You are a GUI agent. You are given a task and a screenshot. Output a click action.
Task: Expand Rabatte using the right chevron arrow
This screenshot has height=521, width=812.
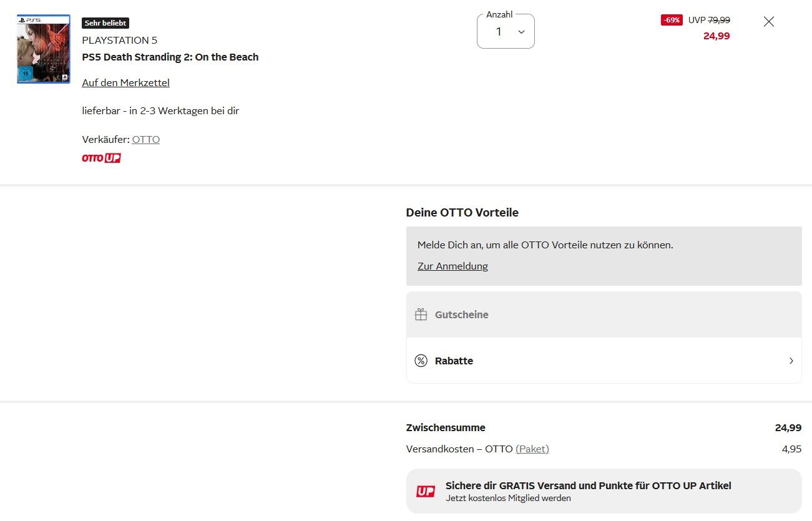coord(791,361)
